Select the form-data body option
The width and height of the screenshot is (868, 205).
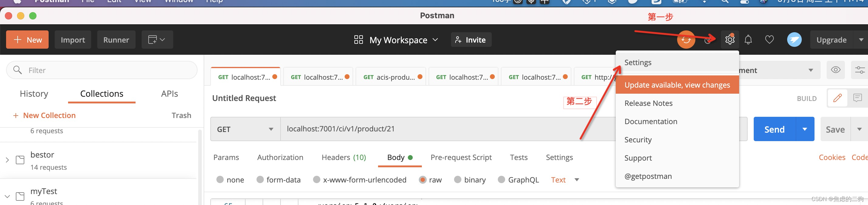(260, 180)
